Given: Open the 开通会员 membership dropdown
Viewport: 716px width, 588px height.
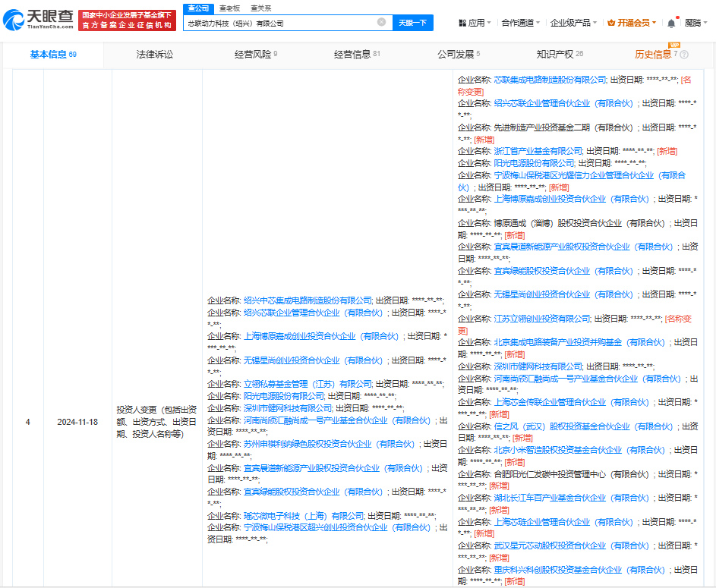Looking at the screenshot, I should point(632,23).
